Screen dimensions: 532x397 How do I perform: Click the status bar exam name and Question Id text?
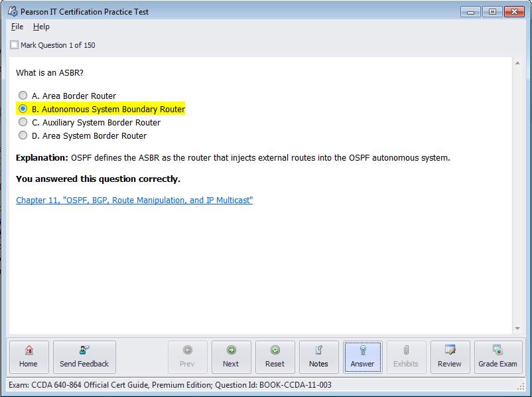pyautogui.click(x=170, y=385)
